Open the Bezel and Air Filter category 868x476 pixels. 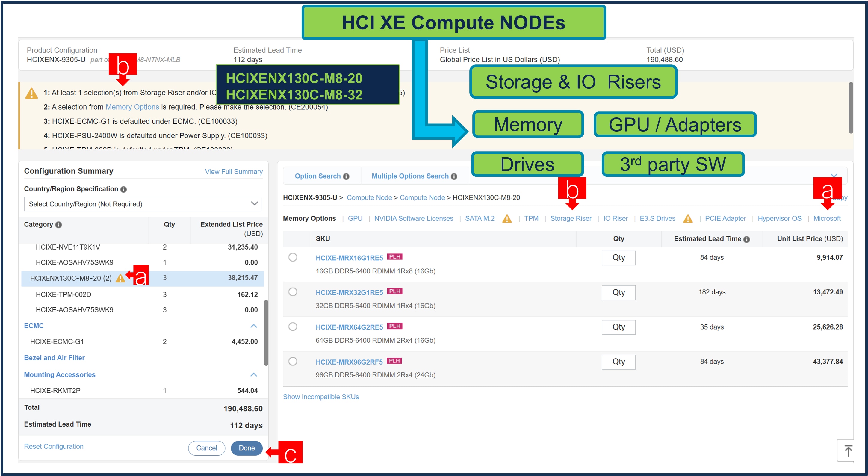(54, 358)
